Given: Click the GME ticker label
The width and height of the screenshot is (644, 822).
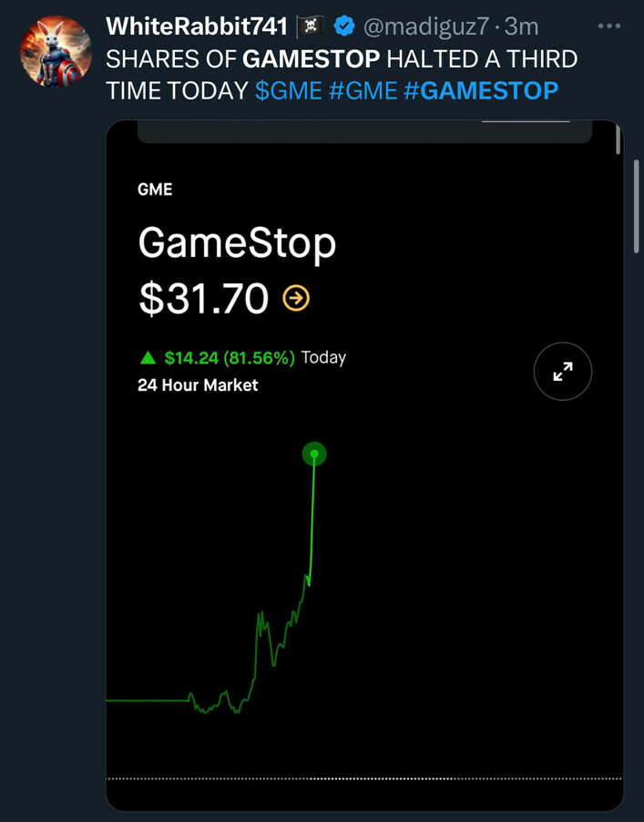Looking at the screenshot, I should coord(155,190).
